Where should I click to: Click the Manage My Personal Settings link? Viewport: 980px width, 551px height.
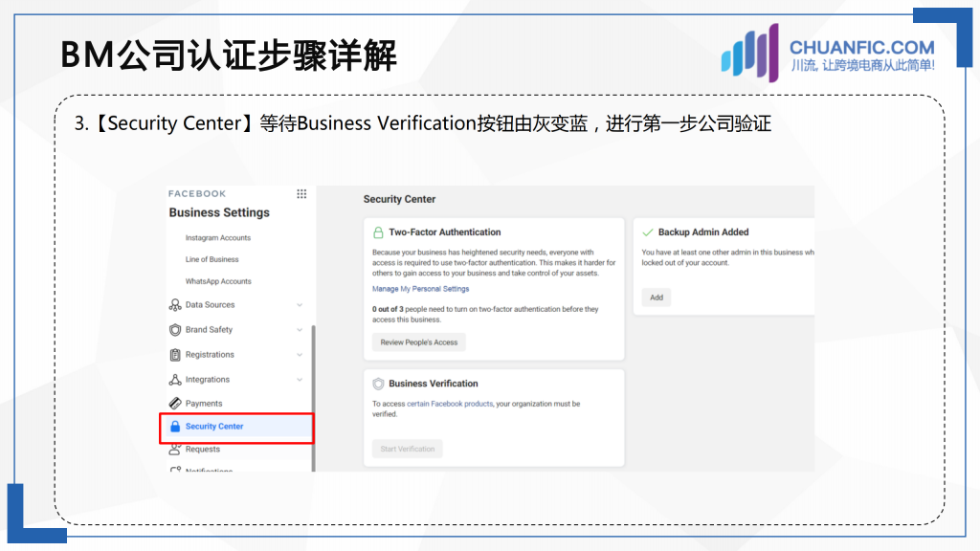tap(421, 289)
